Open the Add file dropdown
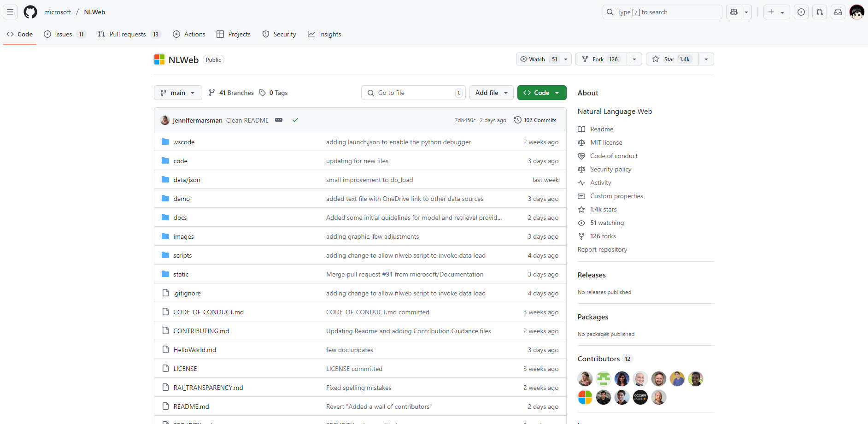This screenshot has height=424, width=868. [x=491, y=93]
